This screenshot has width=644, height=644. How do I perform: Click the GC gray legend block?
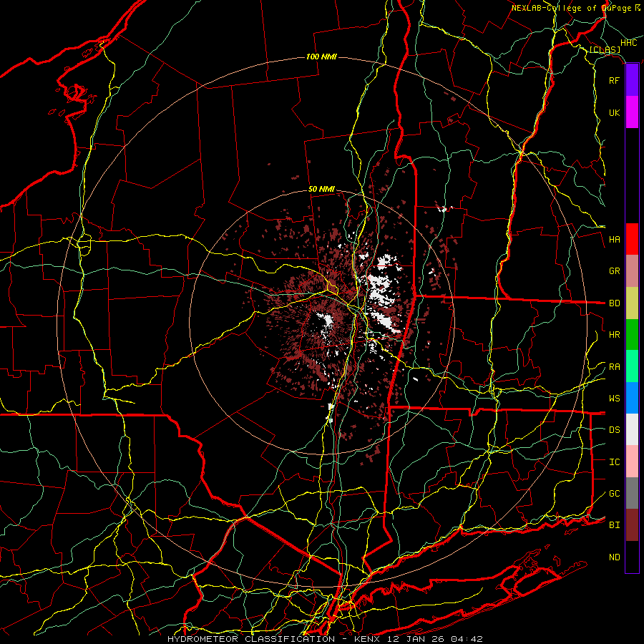[x=632, y=493]
